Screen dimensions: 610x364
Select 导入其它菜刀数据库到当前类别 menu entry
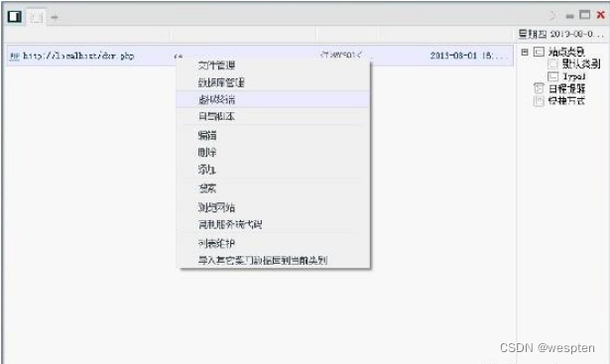pos(263,260)
